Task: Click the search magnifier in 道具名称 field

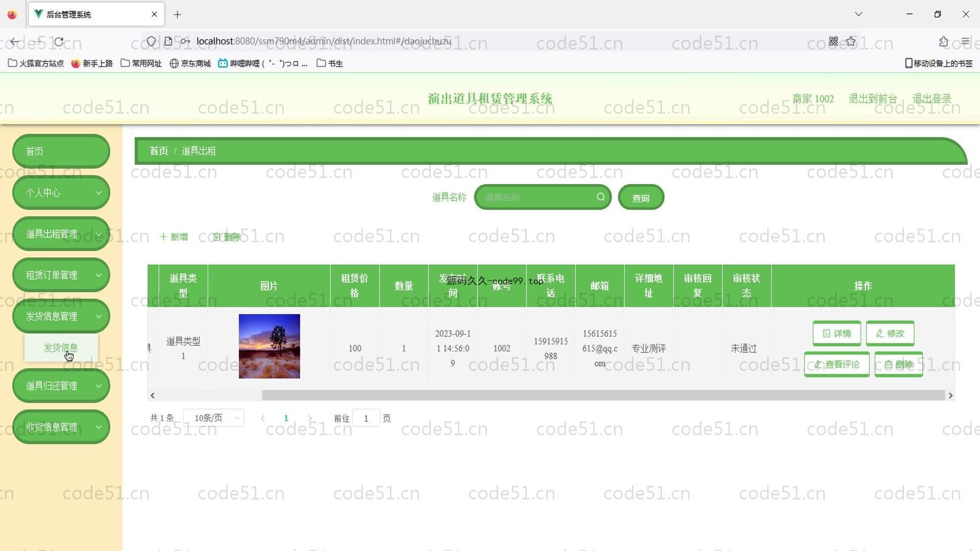Action: 601,197
